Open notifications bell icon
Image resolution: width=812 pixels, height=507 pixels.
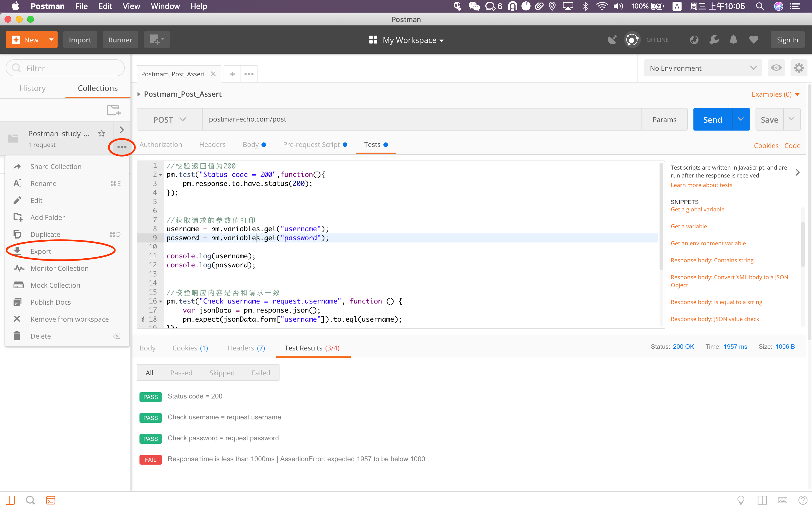[733, 40]
